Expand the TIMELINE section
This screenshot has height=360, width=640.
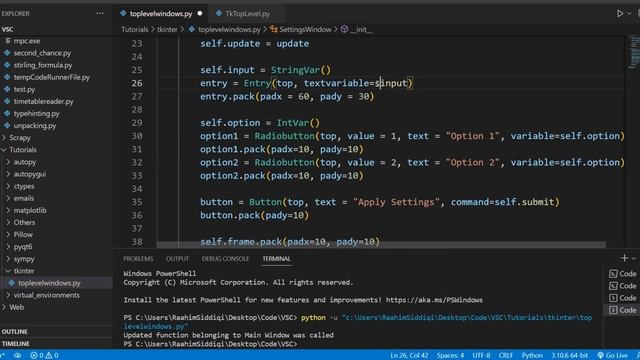16,344
